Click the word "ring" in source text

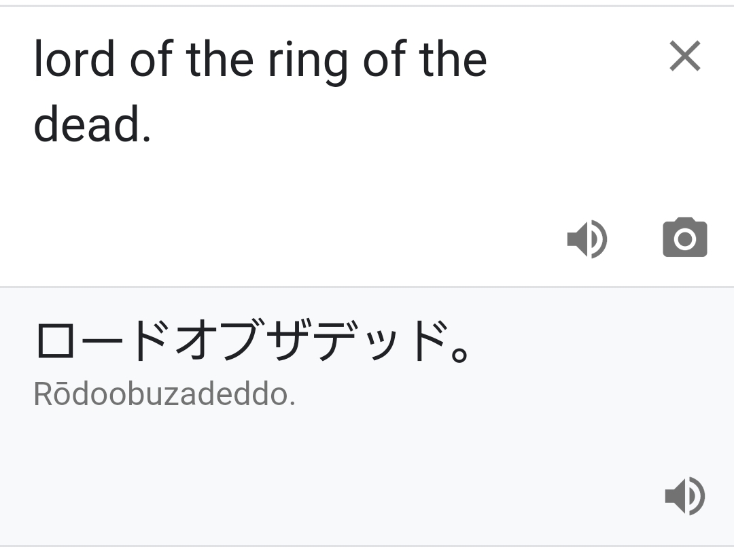point(307,61)
